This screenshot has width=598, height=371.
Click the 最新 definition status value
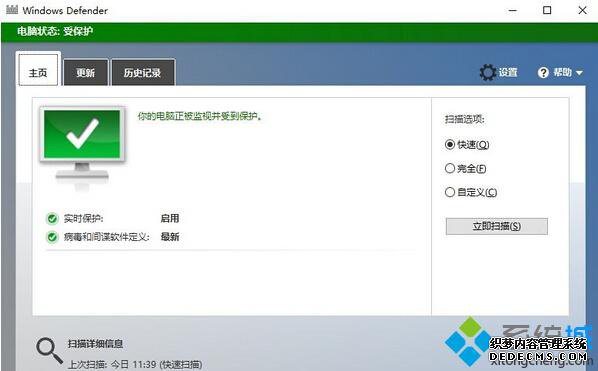coord(170,237)
